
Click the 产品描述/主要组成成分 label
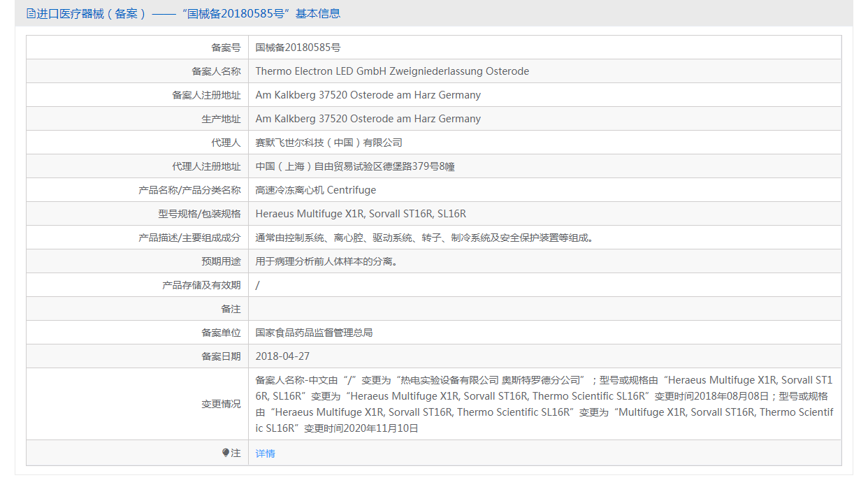pos(190,238)
